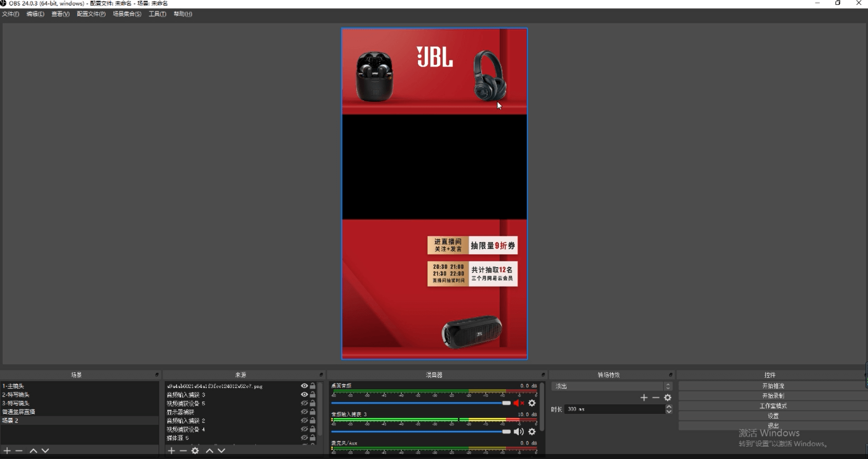Undock the 混音器 panel
This screenshot has height=459, width=868.
coord(543,374)
